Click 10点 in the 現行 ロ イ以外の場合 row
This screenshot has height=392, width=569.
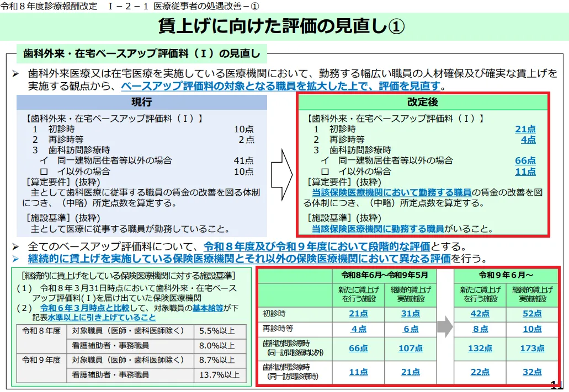coord(243,171)
